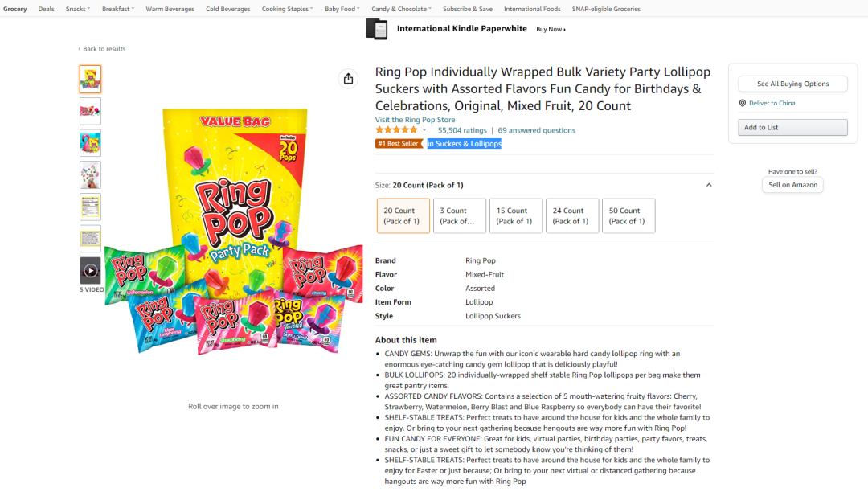Click the #1 Best Seller badge
The image size is (868, 496).
click(x=397, y=144)
